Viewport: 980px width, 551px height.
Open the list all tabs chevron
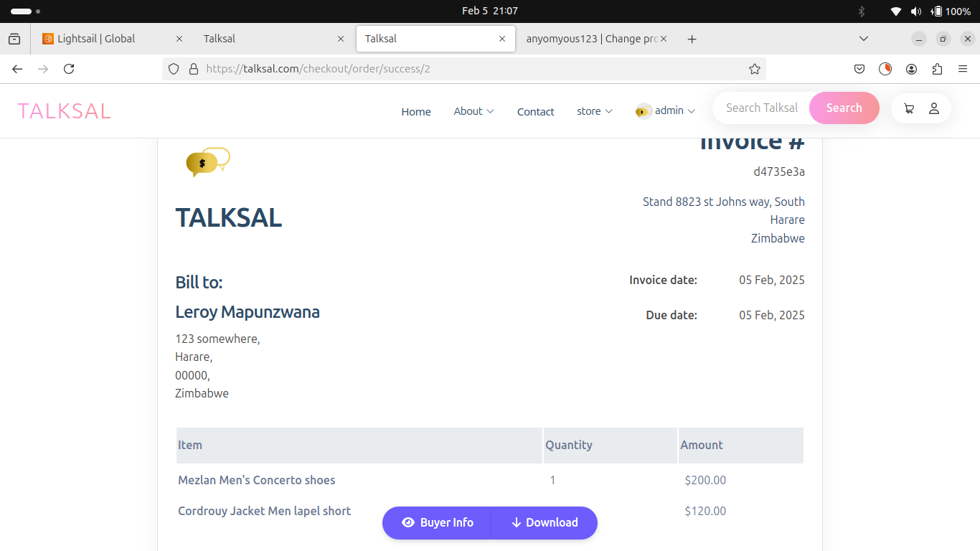point(864,39)
